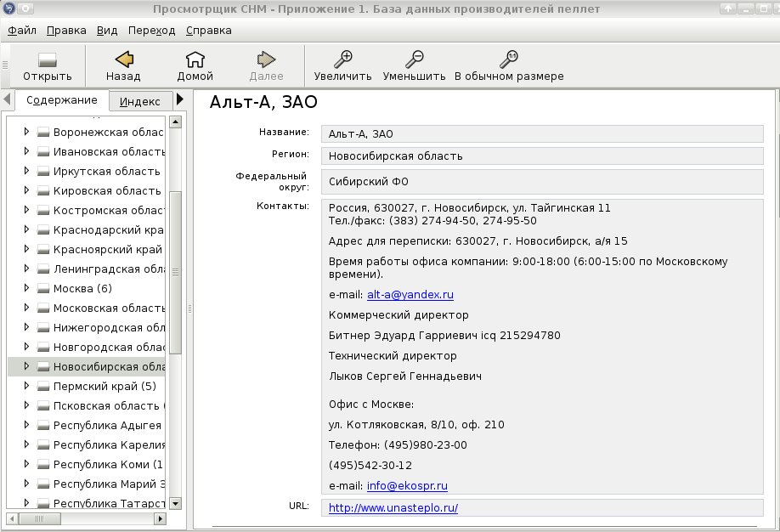This screenshot has width=780, height=532.
Task: Click the toolbar drag handle grip
Action: pos(5,65)
